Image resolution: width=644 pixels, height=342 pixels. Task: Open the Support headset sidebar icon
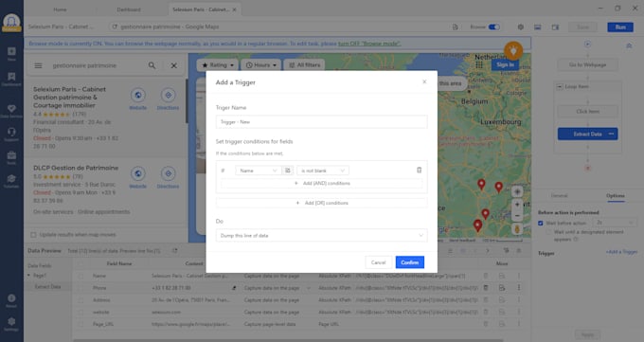click(x=11, y=134)
